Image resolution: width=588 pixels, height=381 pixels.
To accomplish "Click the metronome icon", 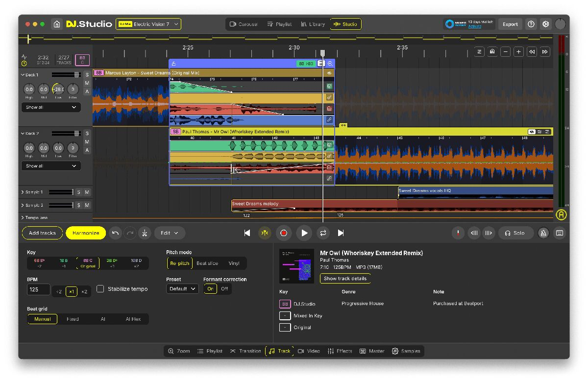I will (543, 233).
